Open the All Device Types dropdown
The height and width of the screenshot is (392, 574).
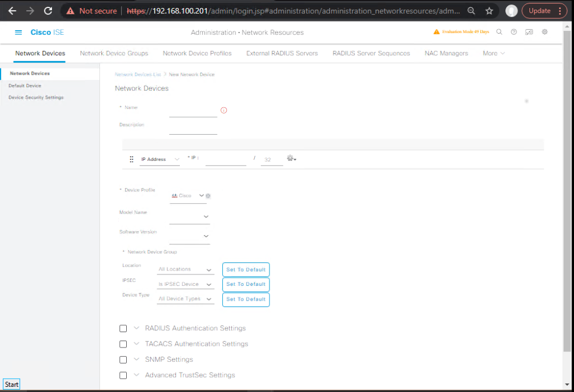click(x=185, y=299)
